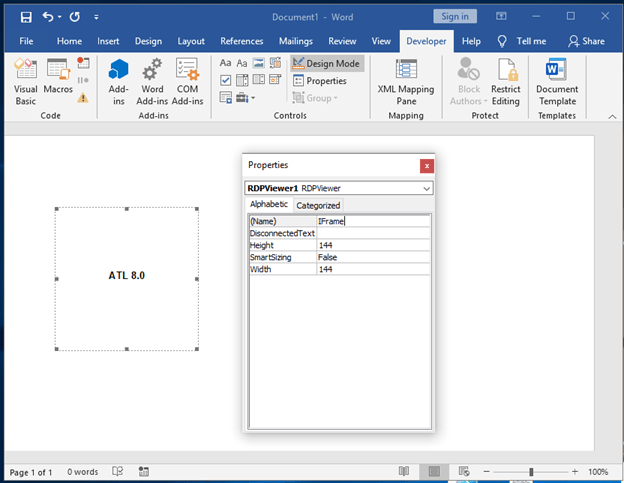
Task: Select the ATL 8.0 control in document
Action: point(127,279)
